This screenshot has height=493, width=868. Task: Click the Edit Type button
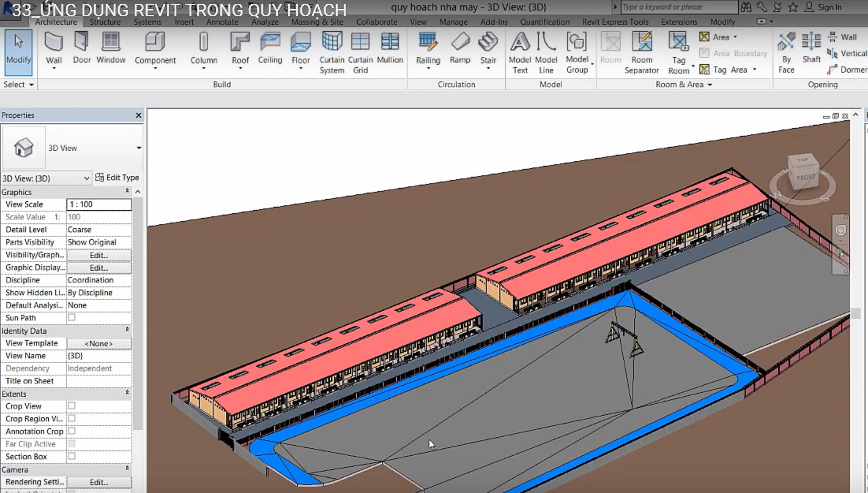117,178
